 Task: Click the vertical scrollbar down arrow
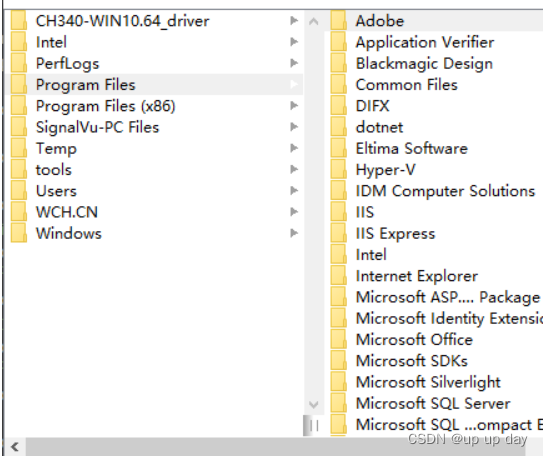click(313, 404)
